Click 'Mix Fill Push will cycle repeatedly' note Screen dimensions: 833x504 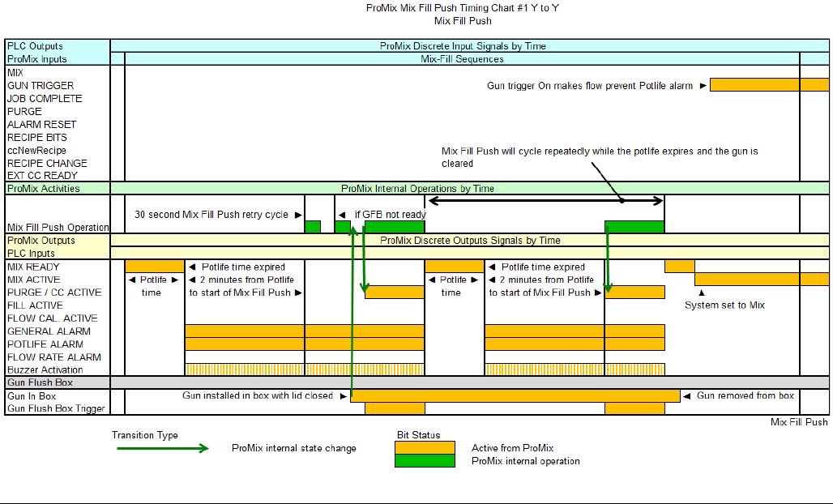(x=600, y=157)
